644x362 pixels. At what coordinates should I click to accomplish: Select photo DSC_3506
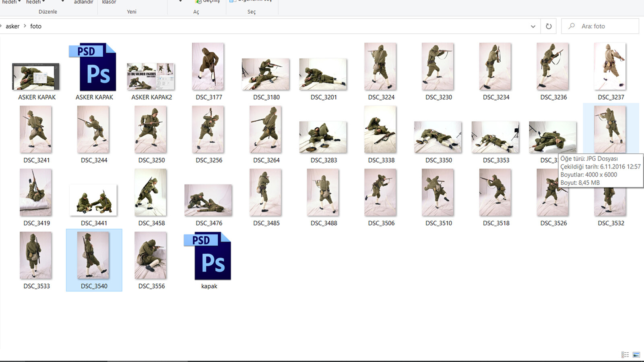point(380,192)
